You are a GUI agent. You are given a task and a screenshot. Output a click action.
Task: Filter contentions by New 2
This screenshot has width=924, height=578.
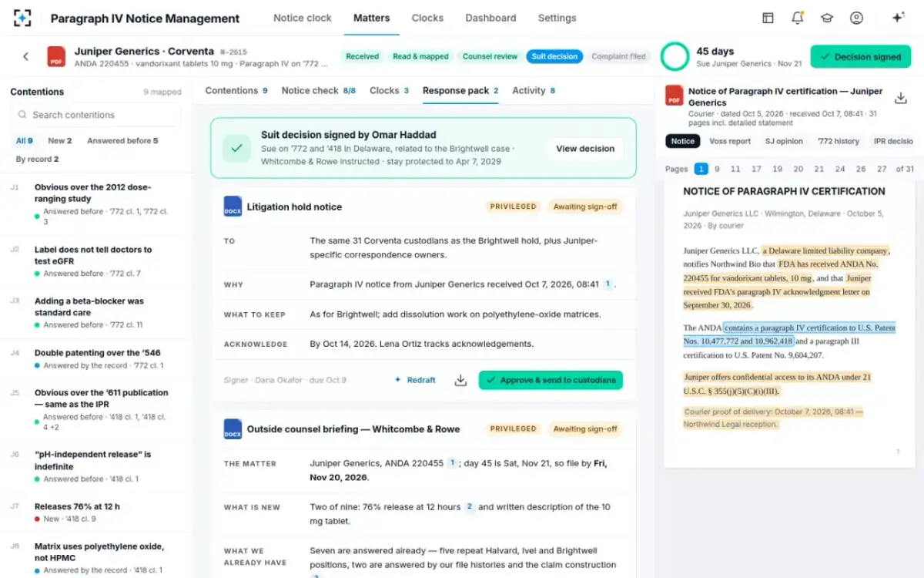[60, 141]
